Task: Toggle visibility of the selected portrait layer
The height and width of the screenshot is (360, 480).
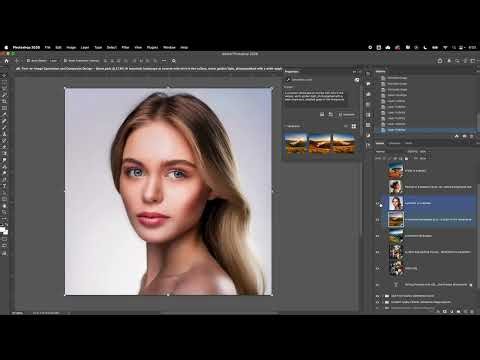Action: click(378, 203)
